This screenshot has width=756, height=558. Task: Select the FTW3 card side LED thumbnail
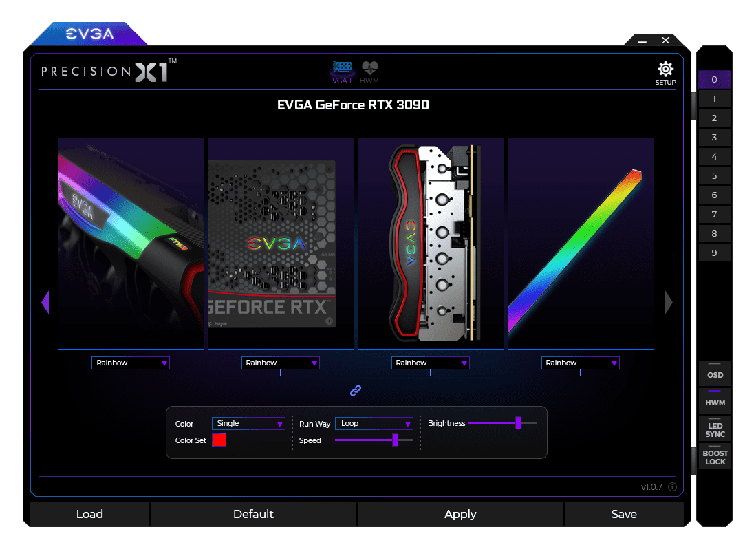[x=131, y=244]
